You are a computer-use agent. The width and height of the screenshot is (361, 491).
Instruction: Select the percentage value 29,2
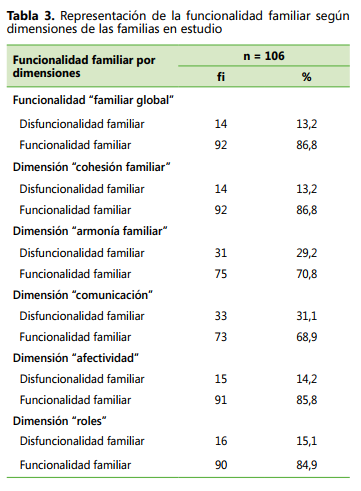307,253
